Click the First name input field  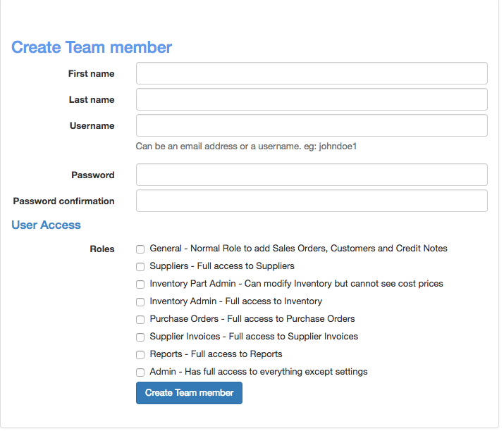tap(311, 73)
